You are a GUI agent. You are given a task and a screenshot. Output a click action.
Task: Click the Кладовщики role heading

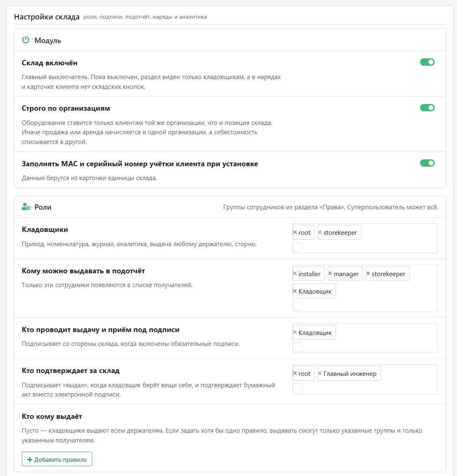click(45, 229)
